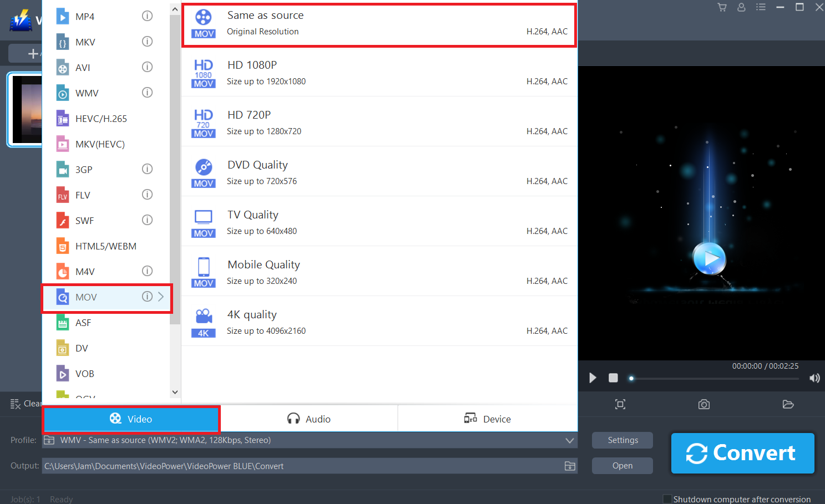Switch to the Device tab
825x504 pixels.
click(x=487, y=419)
